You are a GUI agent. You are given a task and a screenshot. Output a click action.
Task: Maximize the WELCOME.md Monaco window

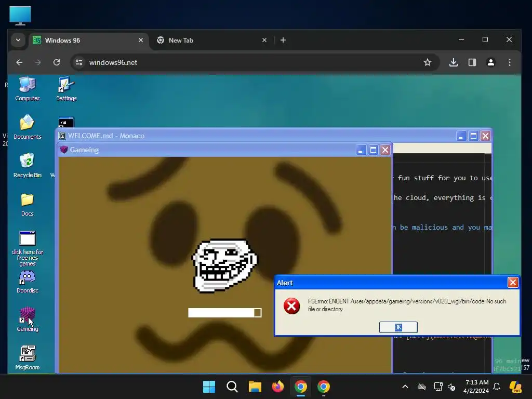[x=473, y=136]
